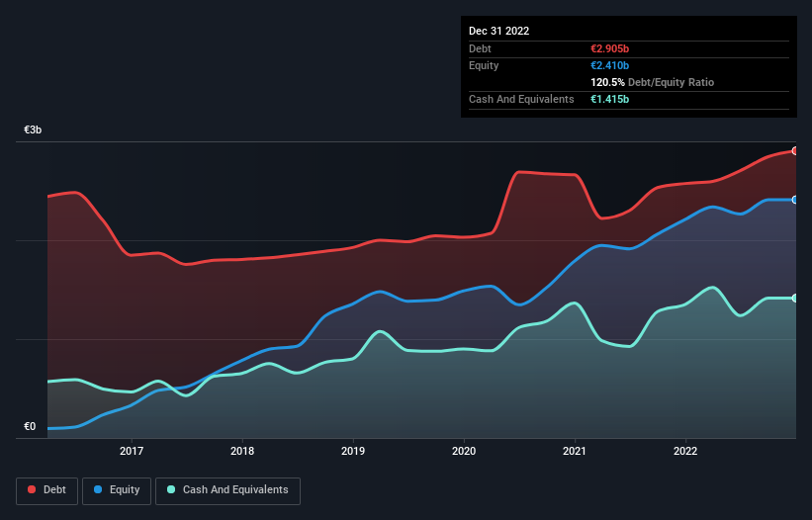Viewport: 812px width, 520px height.
Task: Click the red Debt endpoint marker
Action: coord(795,151)
